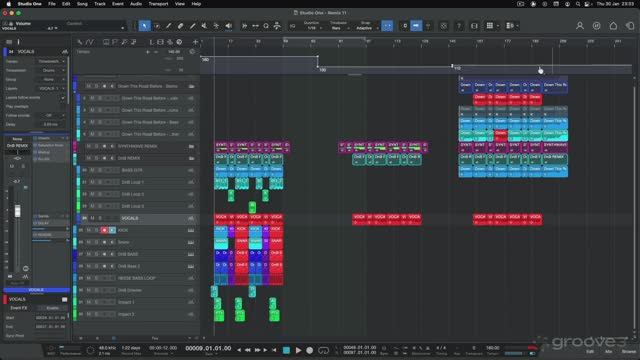Viewport: 640px width, 360px height.
Task: Mute the BASS GTR track
Action: point(92,170)
